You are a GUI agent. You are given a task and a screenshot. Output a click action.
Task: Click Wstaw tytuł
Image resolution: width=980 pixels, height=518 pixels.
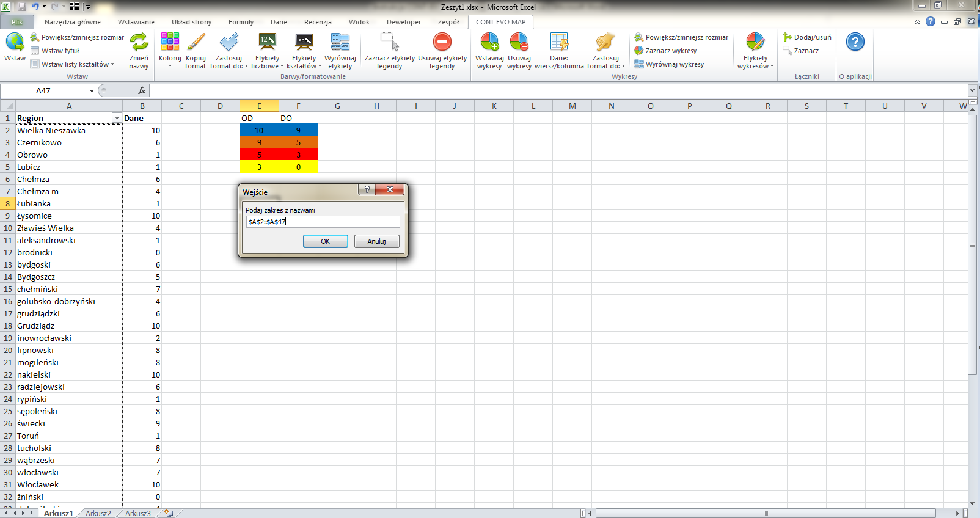click(x=55, y=51)
